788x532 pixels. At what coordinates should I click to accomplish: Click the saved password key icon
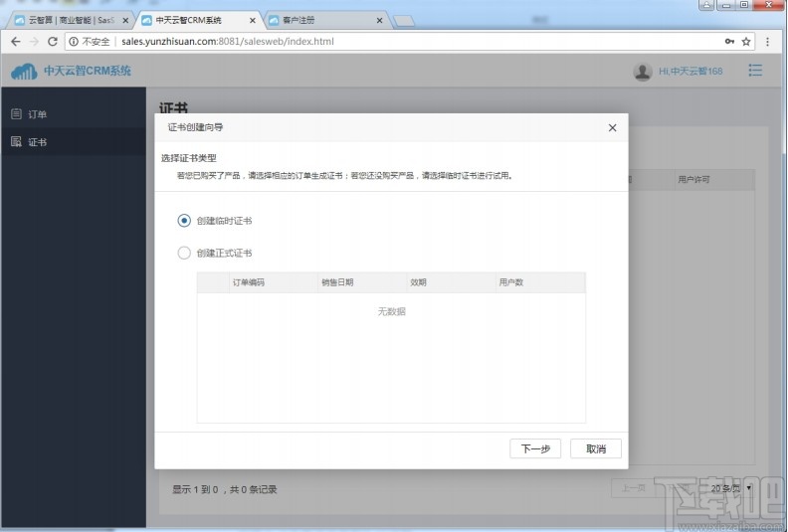tap(729, 41)
